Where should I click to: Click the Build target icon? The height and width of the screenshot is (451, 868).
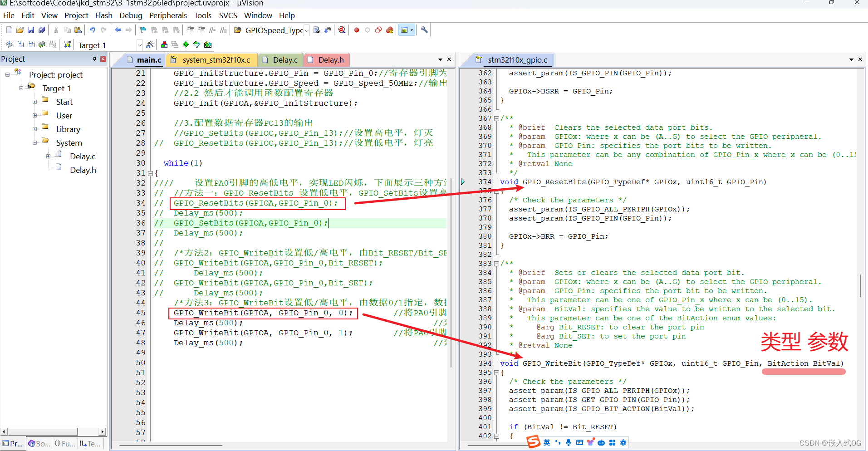coord(20,44)
